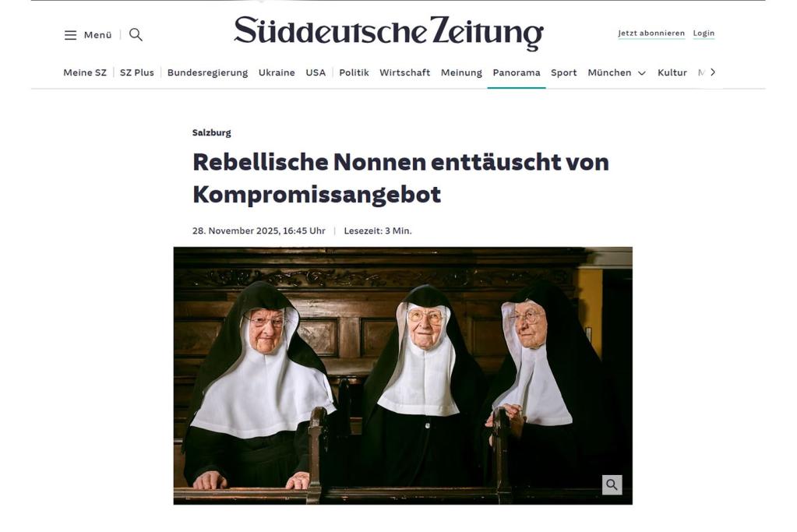
Task: Go to the Politik section
Action: pos(354,72)
